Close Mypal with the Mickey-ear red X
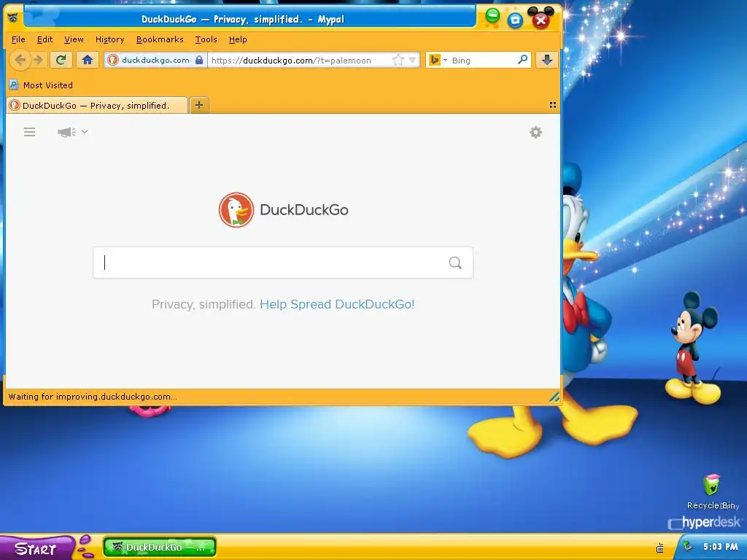 tap(541, 20)
